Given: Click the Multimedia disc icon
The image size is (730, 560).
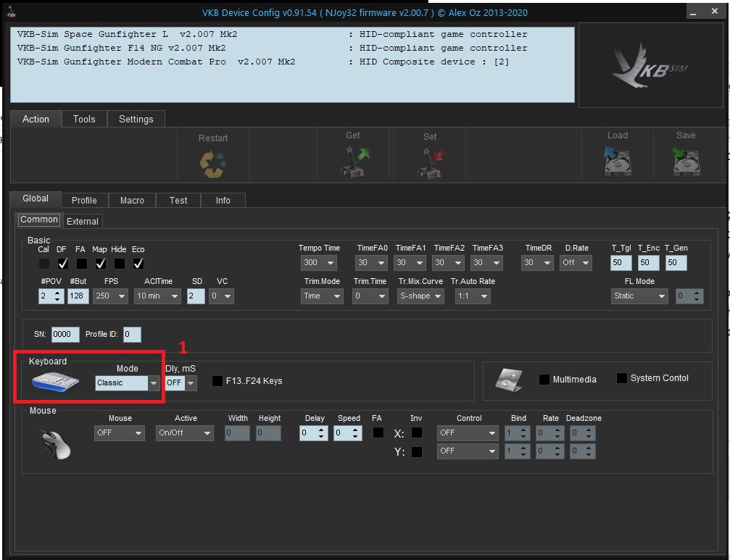Looking at the screenshot, I should pyautogui.click(x=509, y=380).
